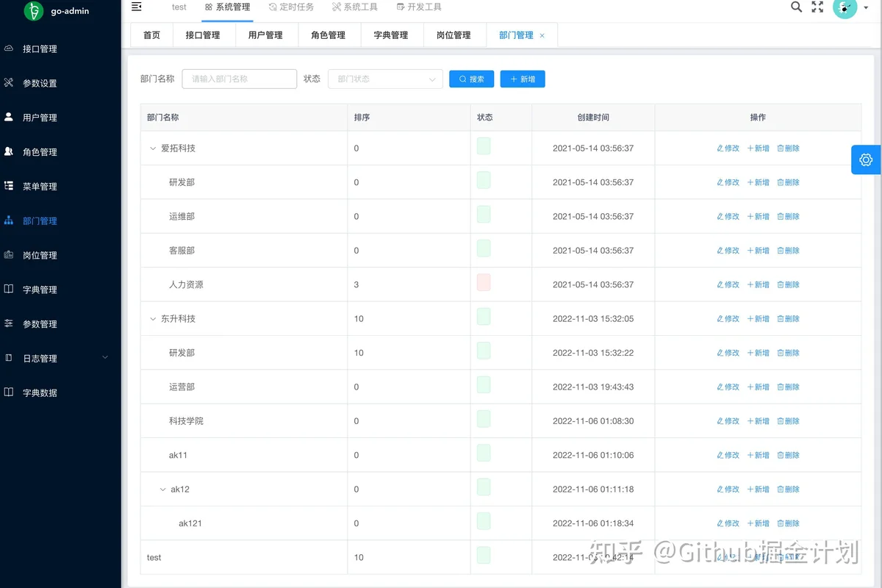Open 用户管理 in the sidebar
882x588 pixels.
tap(40, 118)
